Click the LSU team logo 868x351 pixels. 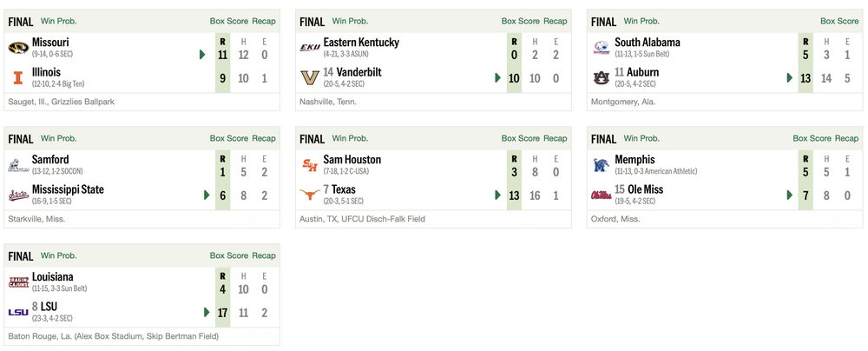pyautogui.click(x=18, y=312)
